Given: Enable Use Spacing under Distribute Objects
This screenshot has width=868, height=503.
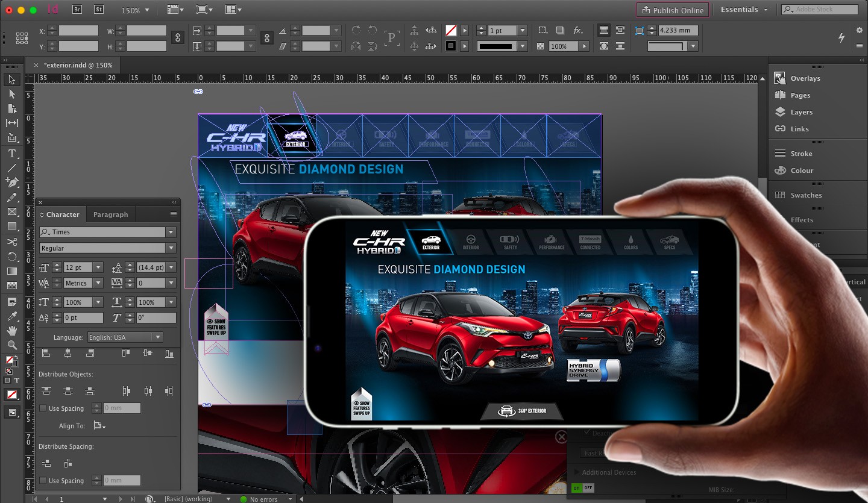Looking at the screenshot, I should pyautogui.click(x=43, y=408).
